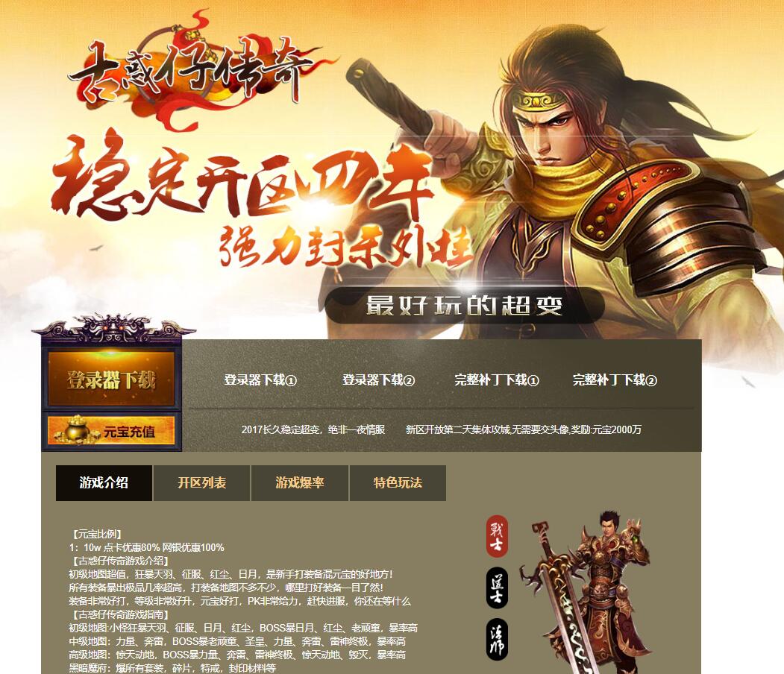The height and width of the screenshot is (674, 784).
Task: Click the 古惑仔传奇 game logo
Action: (195, 72)
